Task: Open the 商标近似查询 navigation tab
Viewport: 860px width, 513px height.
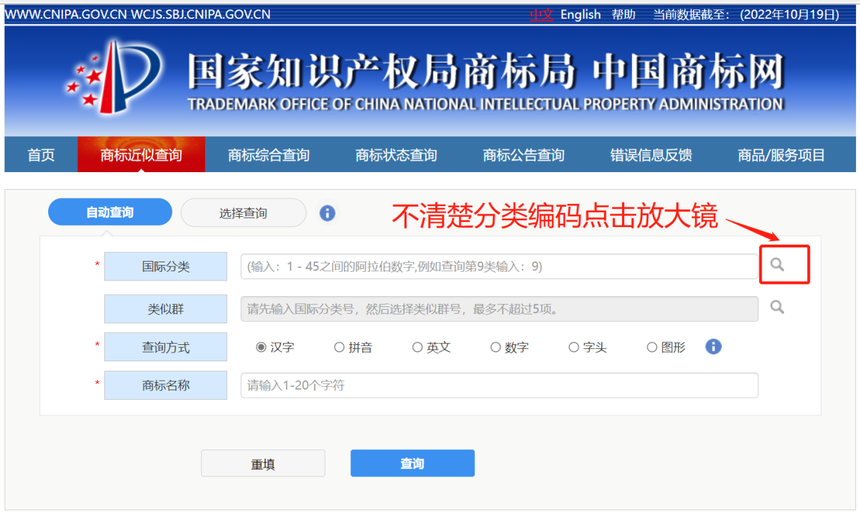Action: point(141,155)
